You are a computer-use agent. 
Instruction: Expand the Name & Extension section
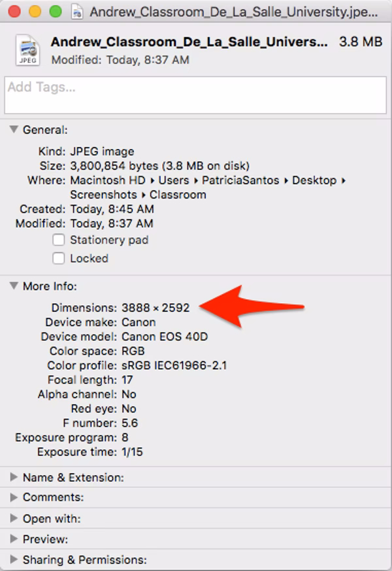pos(14,478)
